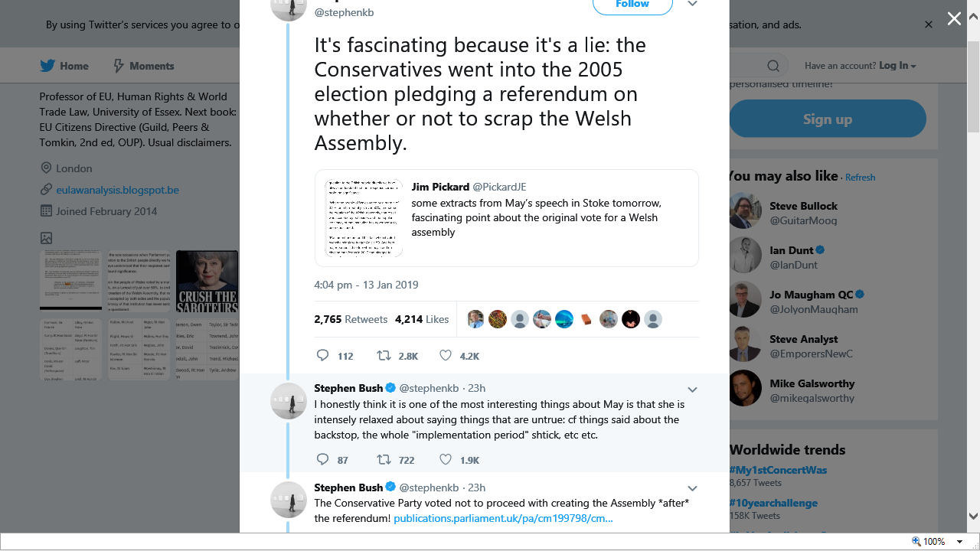The height and width of the screenshot is (551, 980).
Task: Click the #10yearchallenge trend
Action: tap(773, 503)
